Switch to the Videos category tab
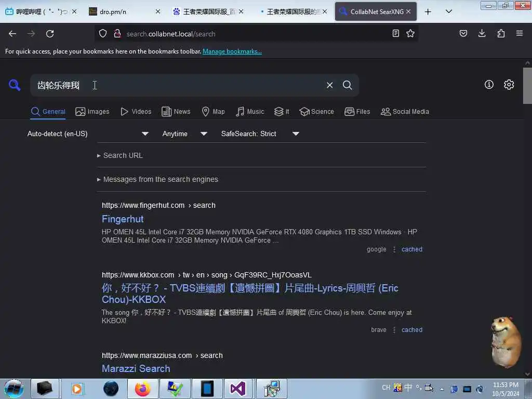The image size is (532, 399). [x=136, y=112]
